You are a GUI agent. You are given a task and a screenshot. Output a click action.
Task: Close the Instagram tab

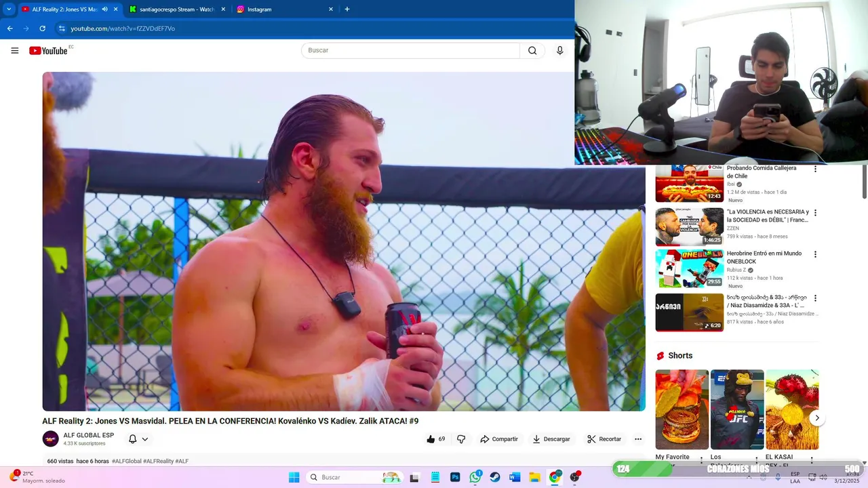coord(331,9)
